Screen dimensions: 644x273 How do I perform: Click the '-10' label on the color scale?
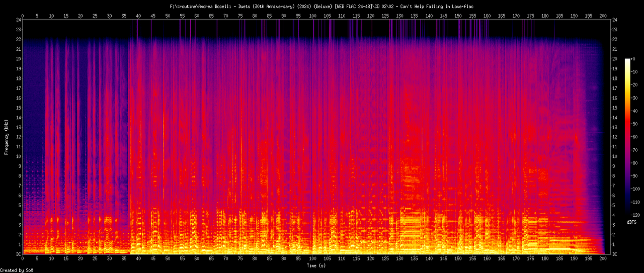click(634, 72)
